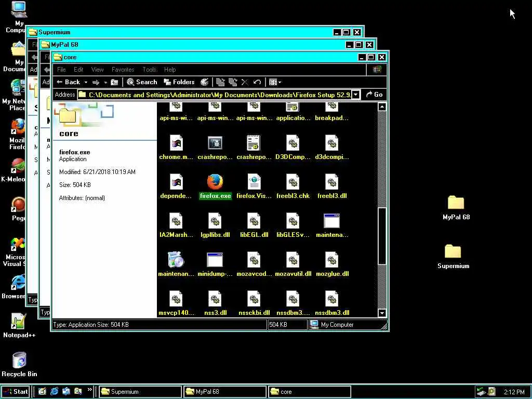Viewport: 532px width, 399px height.
Task: Select the Recycle Bin desktop icon
Action: tap(19, 364)
